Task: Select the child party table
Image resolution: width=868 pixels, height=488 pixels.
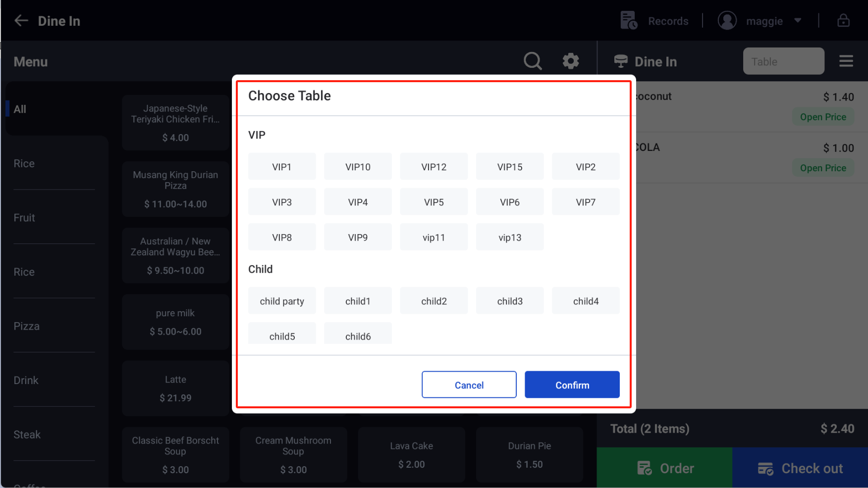Action: (282, 300)
